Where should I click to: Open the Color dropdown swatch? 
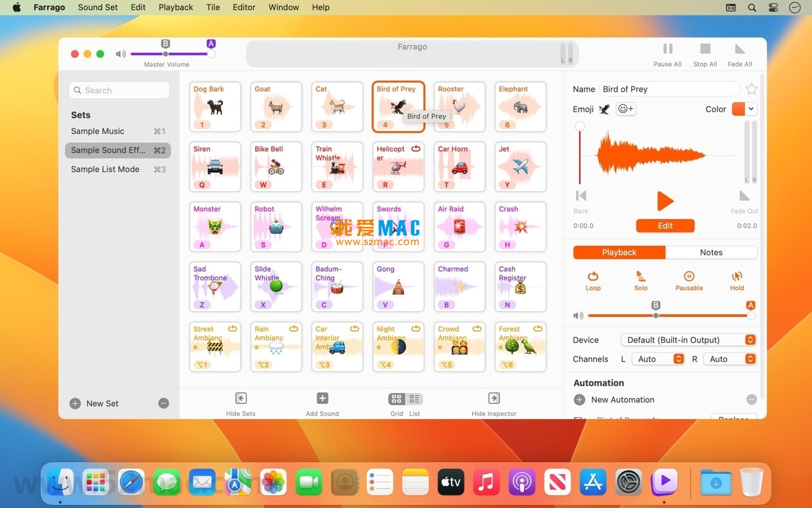(745, 109)
